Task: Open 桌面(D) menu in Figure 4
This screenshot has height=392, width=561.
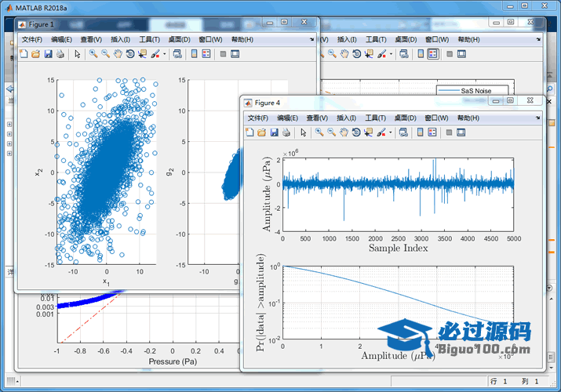Action: pyautogui.click(x=406, y=118)
